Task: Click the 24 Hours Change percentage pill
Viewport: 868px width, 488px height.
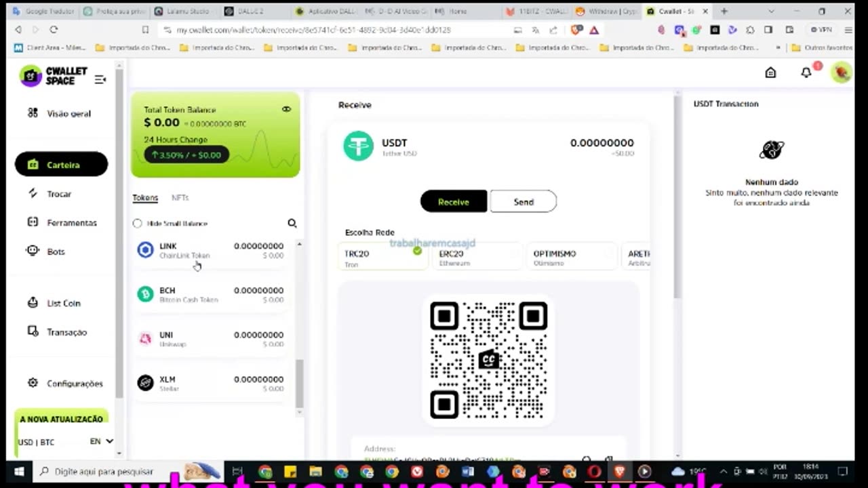Action: click(186, 155)
